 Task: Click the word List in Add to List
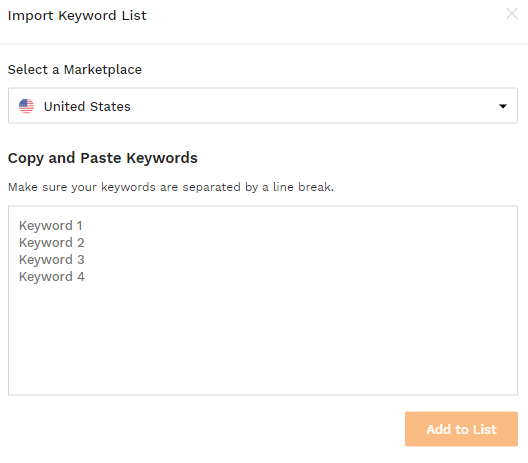coord(485,429)
